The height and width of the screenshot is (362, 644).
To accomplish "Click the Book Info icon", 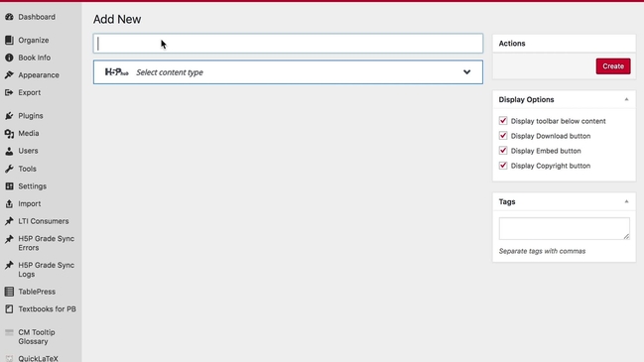I will 9,58.
